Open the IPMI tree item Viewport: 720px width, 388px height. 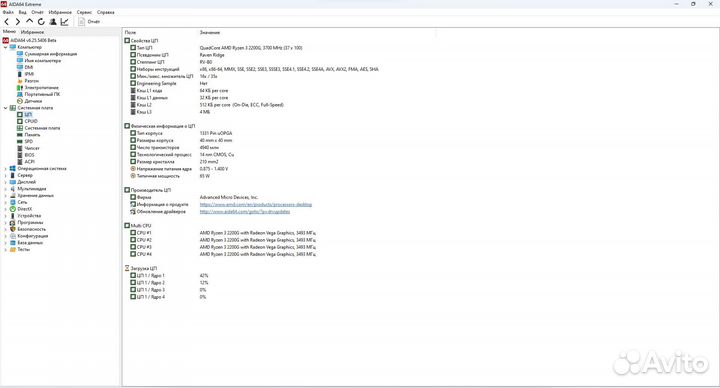point(29,74)
